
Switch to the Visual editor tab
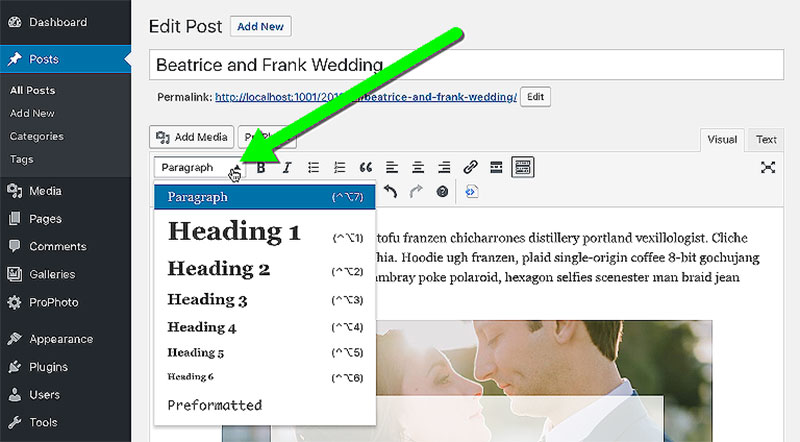(x=722, y=139)
